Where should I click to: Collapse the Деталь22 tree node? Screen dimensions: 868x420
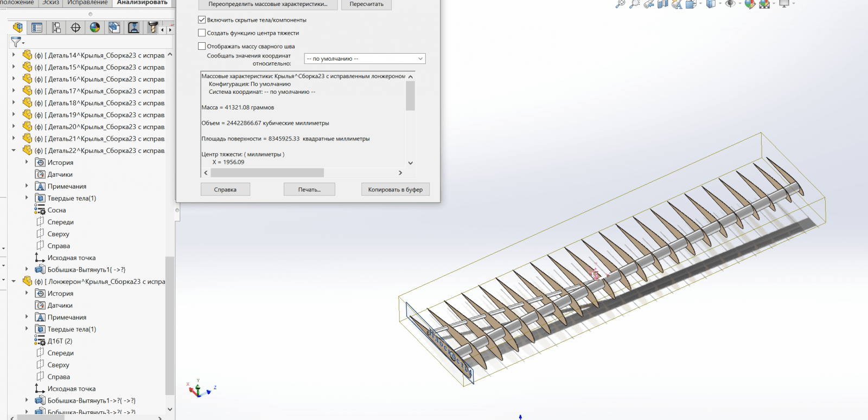pos(14,151)
